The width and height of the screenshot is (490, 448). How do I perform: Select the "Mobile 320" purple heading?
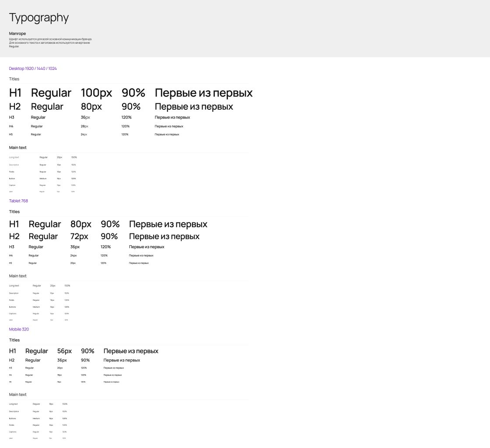coord(19,329)
